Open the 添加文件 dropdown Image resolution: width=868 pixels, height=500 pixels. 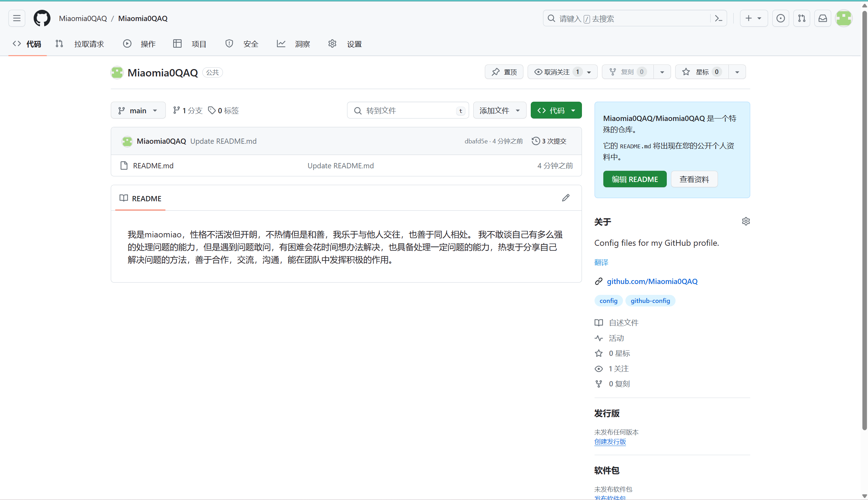[499, 110]
